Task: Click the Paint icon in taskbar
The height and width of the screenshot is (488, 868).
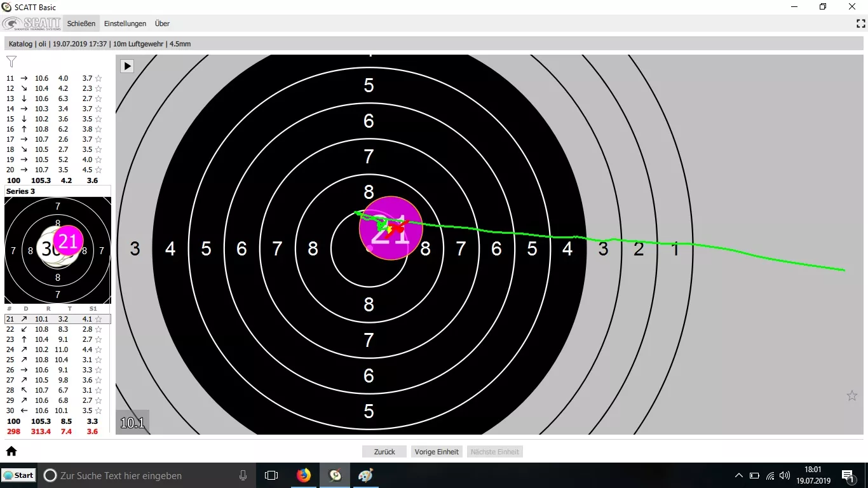Action: click(367, 475)
